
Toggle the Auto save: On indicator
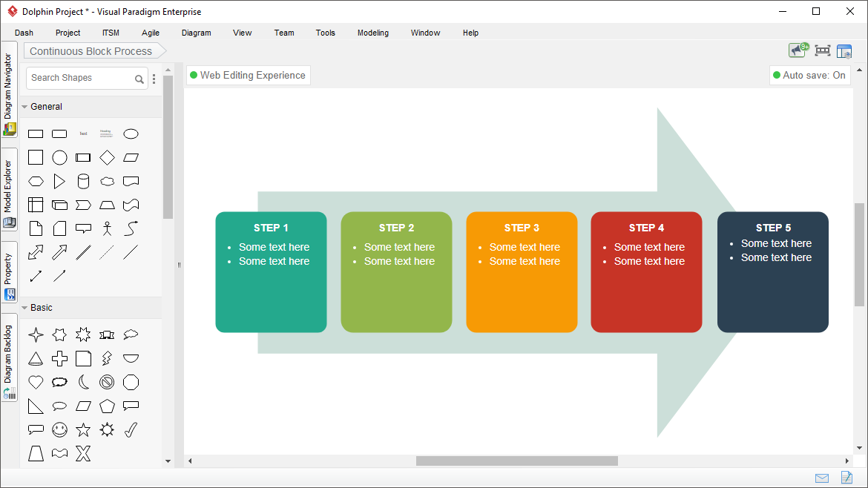pyautogui.click(x=809, y=75)
